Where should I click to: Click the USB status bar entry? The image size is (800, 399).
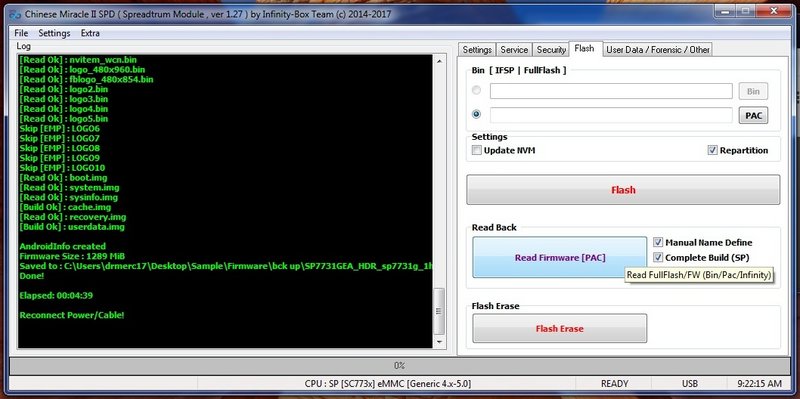point(690,383)
